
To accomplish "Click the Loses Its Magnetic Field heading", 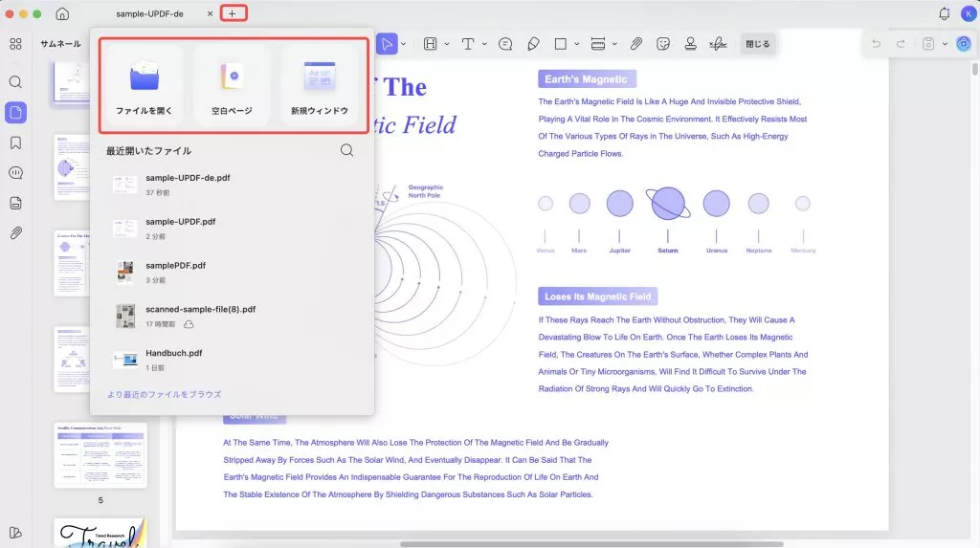I will (x=597, y=296).
